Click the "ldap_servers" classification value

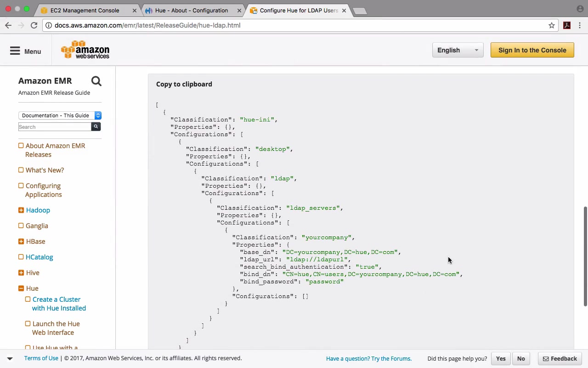click(313, 208)
